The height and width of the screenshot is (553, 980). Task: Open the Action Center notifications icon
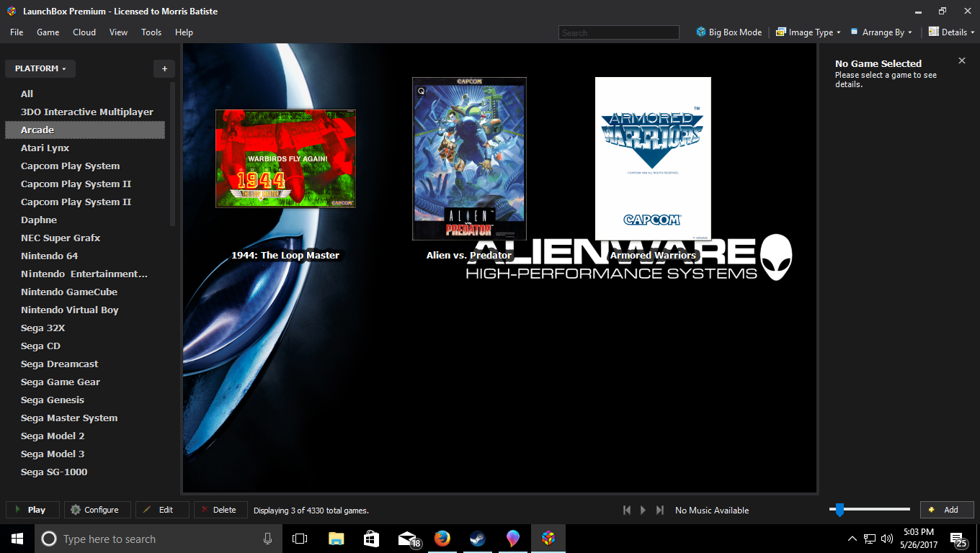point(959,539)
